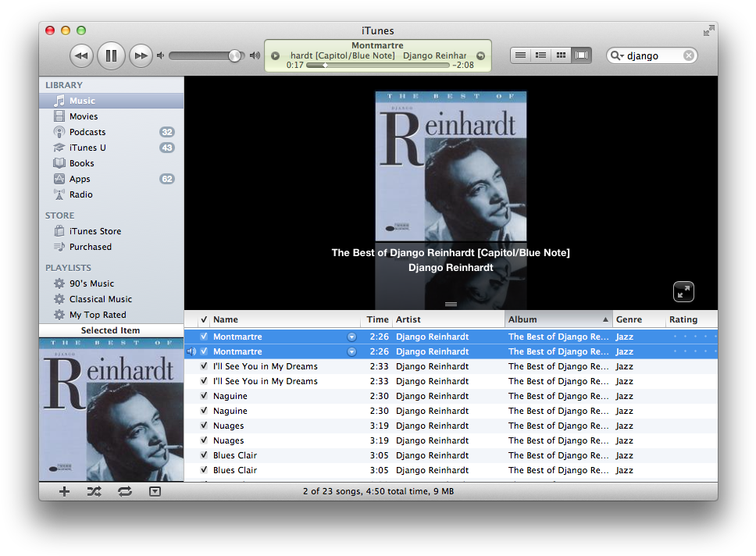Uncheck the first I'll See You in My Dreams
Viewport: 756px width, 556px height.
[204, 366]
